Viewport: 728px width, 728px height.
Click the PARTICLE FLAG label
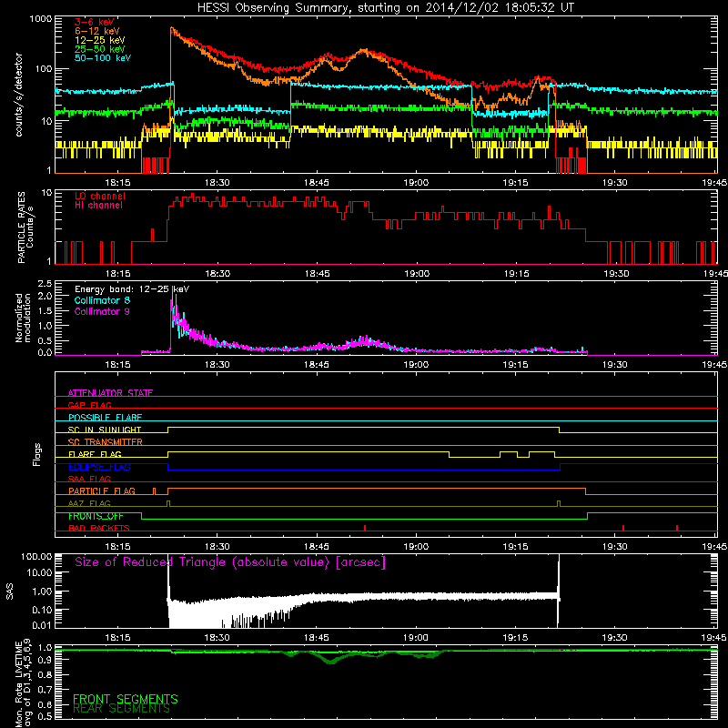click(102, 490)
